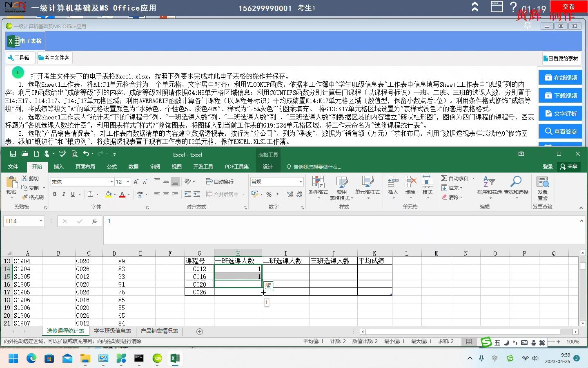Expand the AutoSum (自动求和) dropdown arrow
This screenshot has height=368, width=588.
[x=473, y=179]
